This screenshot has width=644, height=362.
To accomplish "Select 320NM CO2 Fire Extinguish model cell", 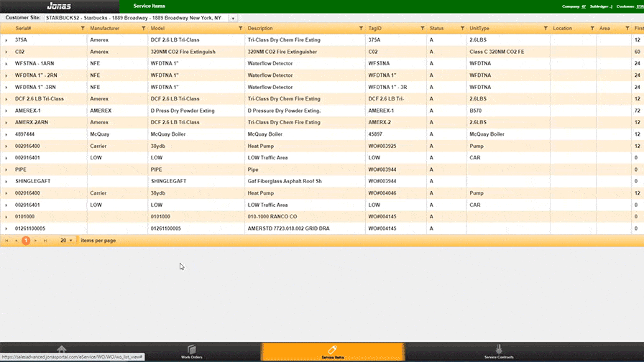I will click(183, 52).
